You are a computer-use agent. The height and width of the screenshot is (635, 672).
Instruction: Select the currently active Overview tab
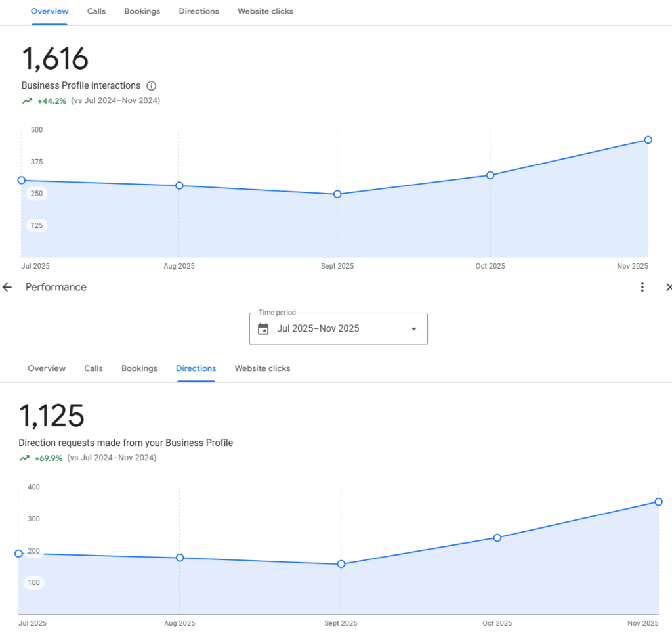tap(49, 11)
